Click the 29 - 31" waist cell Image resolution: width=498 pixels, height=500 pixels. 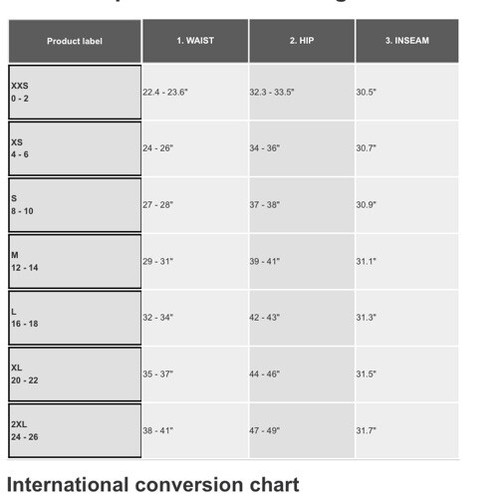tap(195, 261)
